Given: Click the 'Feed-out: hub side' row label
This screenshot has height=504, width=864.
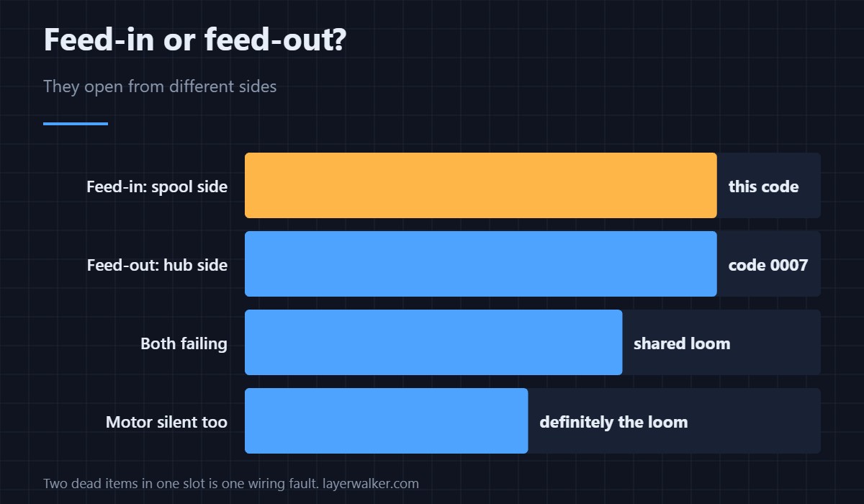Looking at the screenshot, I should 157,265.
